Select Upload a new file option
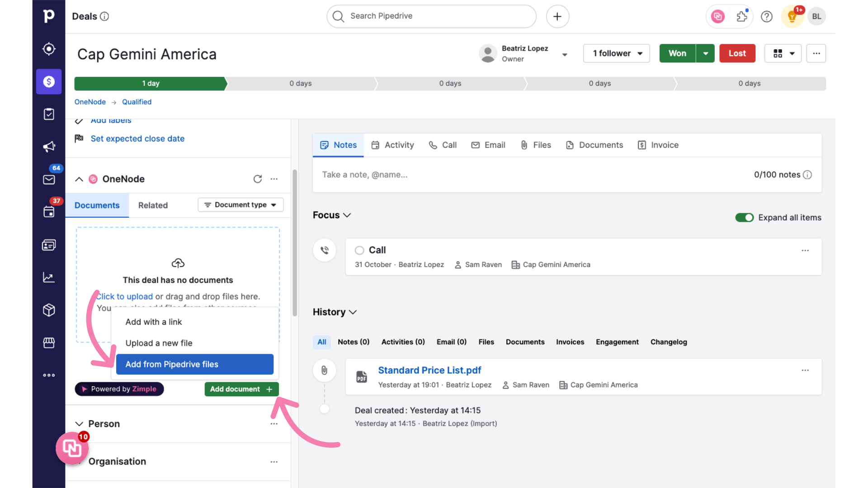868x488 pixels. (x=195, y=343)
